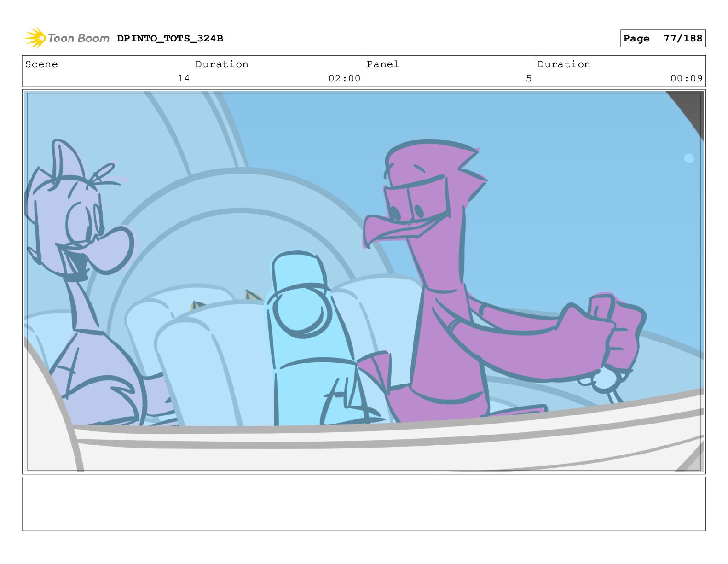
Task: Select the DPINTO_TOTS_324B title text
Action: (170, 39)
